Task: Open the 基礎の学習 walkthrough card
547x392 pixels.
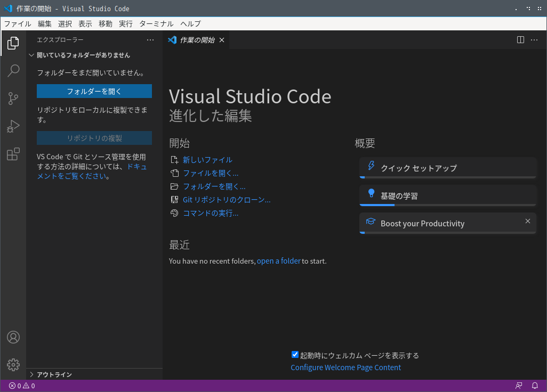Action: tap(448, 195)
